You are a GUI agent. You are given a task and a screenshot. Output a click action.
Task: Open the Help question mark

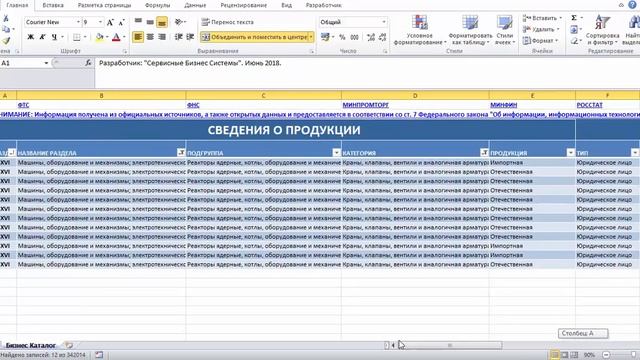pos(632,4)
